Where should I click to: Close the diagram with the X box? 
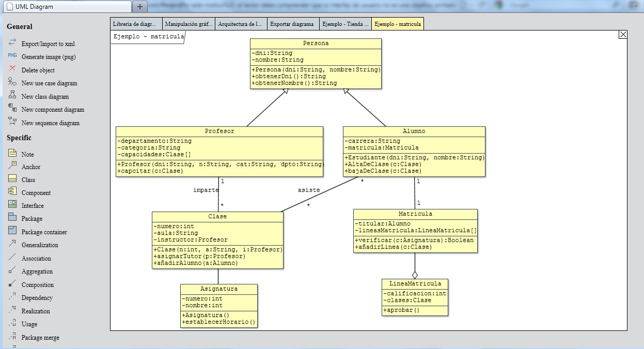coord(622,35)
